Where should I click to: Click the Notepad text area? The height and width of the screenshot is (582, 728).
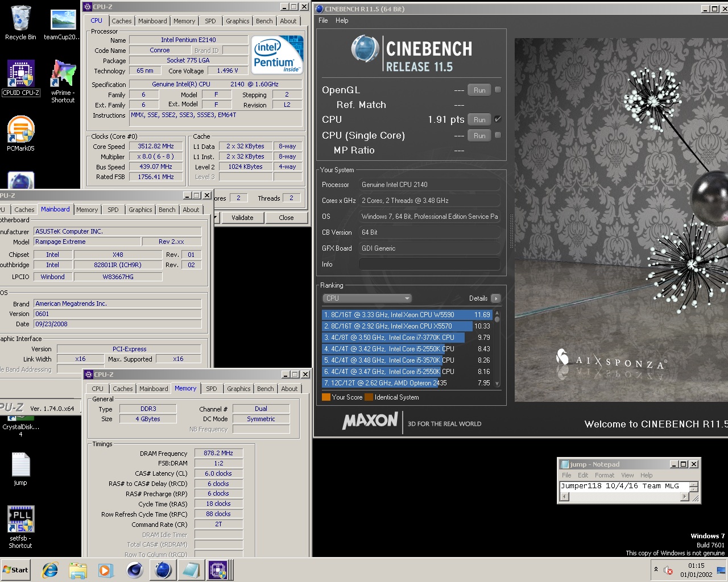624,487
